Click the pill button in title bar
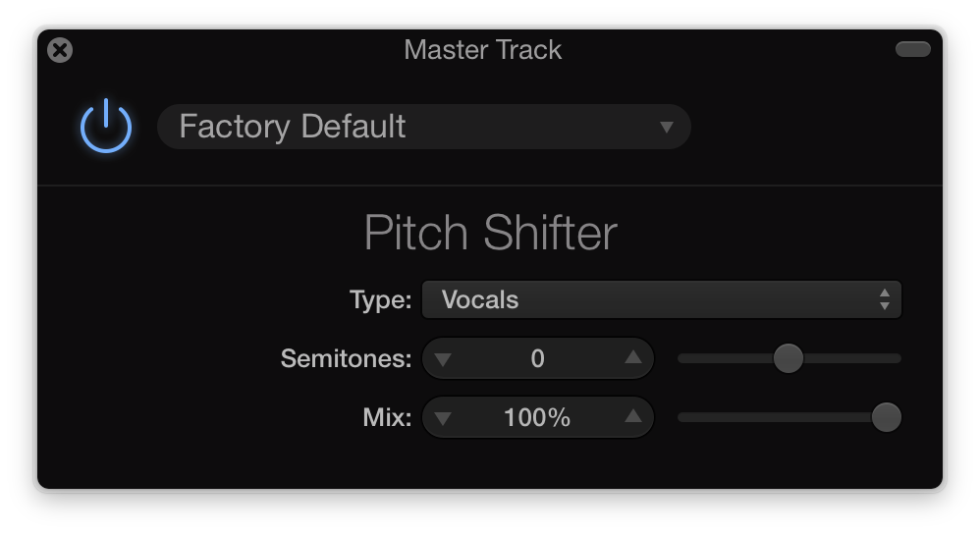 click(x=913, y=49)
